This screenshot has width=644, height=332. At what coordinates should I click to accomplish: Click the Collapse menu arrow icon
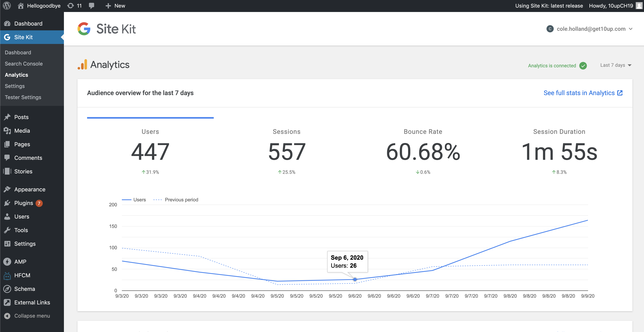coord(7,316)
